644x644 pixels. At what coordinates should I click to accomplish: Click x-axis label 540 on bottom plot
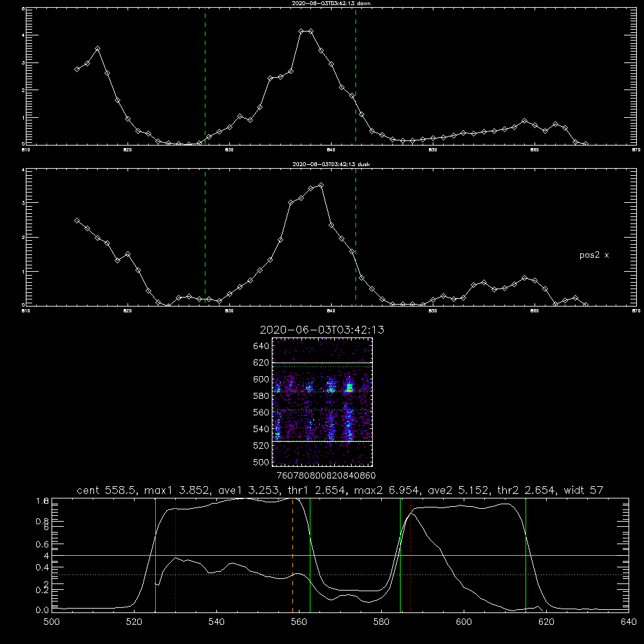click(216, 622)
